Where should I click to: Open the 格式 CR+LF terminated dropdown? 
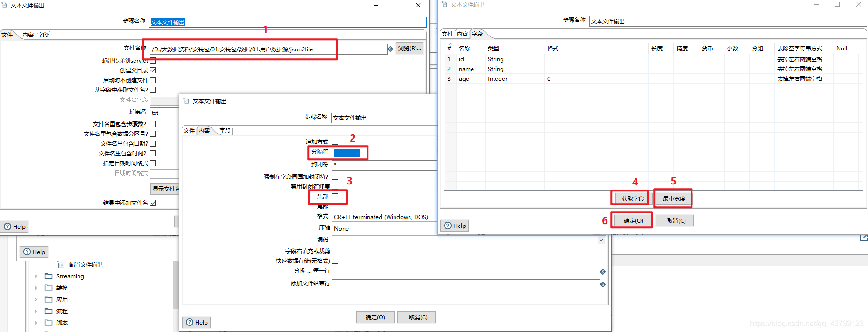click(384, 217)
